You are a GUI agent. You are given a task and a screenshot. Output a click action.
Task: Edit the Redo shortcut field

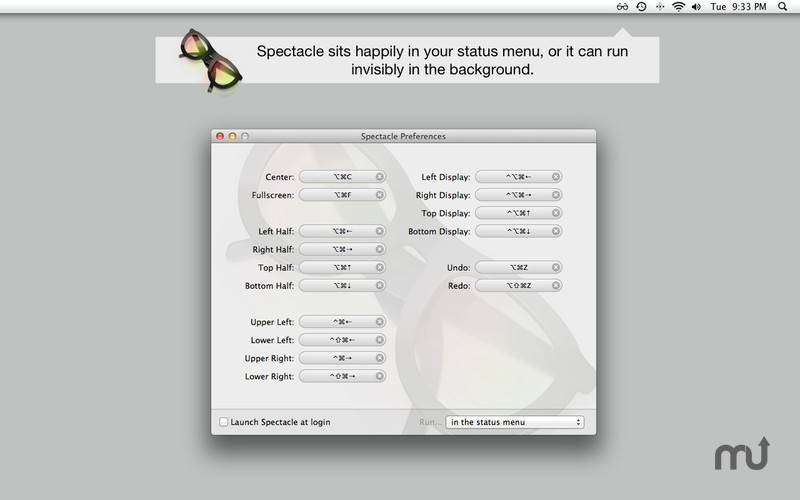click(518, 285)
